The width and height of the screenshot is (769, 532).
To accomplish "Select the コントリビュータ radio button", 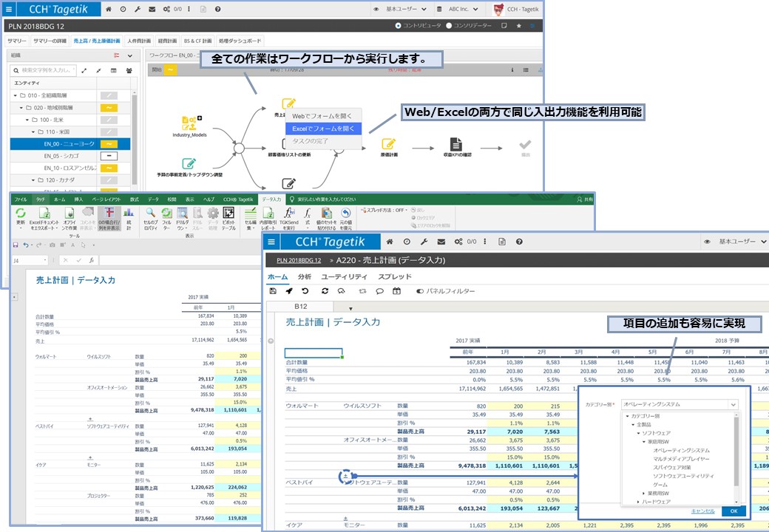I will [x=399, y=25].
